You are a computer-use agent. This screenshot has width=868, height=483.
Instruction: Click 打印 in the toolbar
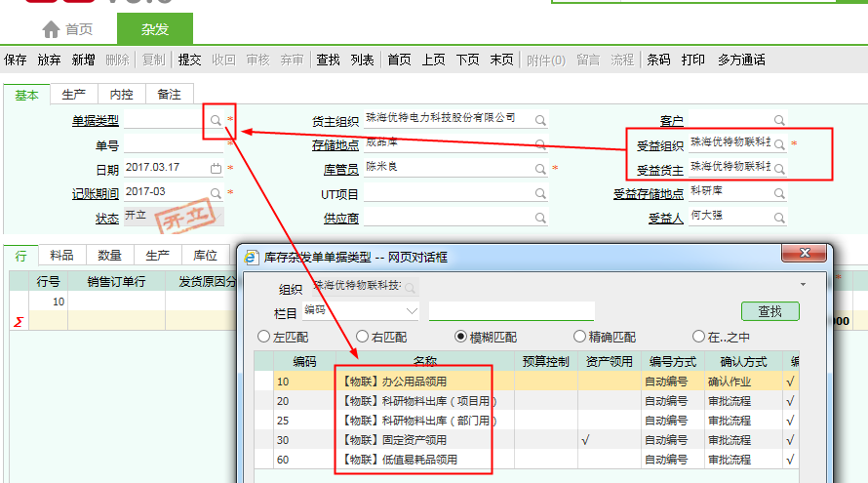pos(693,60)
